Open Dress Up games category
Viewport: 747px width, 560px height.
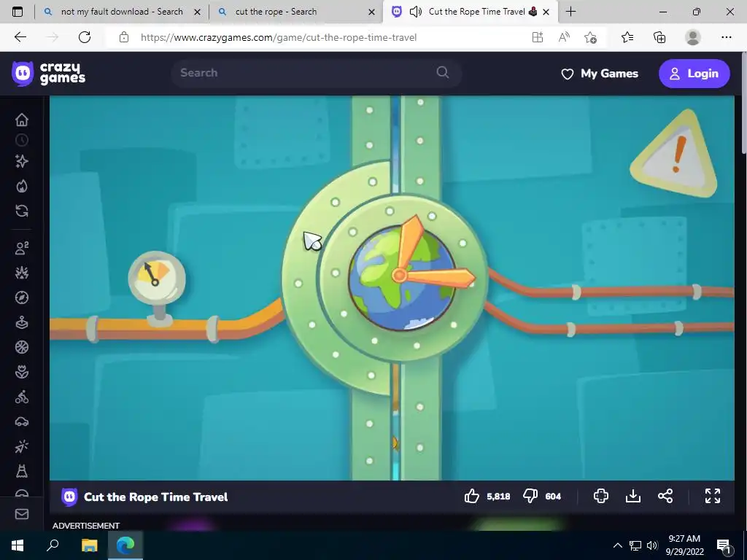(21, 472)
